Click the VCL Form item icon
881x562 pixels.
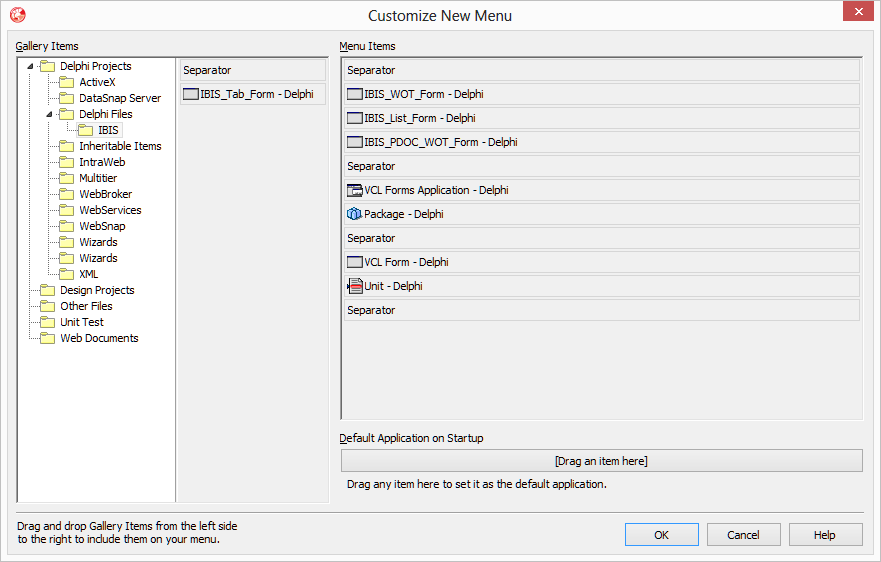coord(354,263)
